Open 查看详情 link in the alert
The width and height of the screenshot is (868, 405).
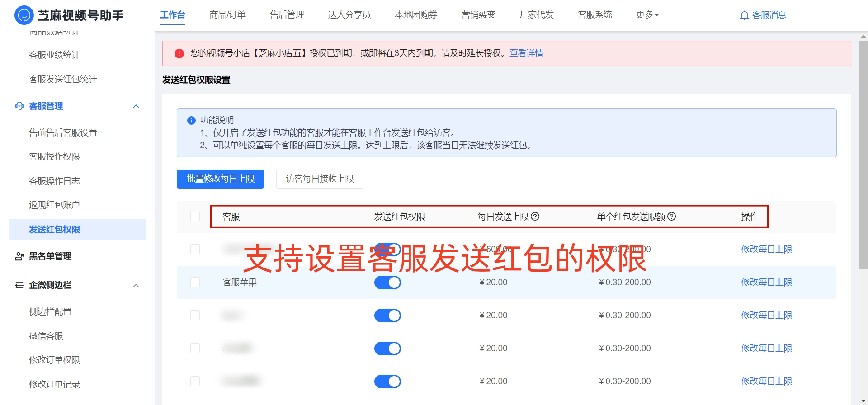(x=526, y=53)
